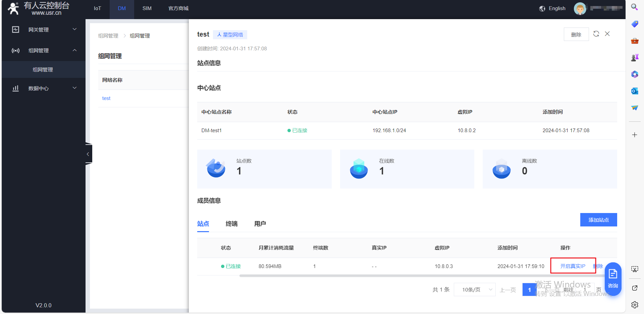Click the search icon in browser sidebar

pyautogui.click(x=634, y=7)
